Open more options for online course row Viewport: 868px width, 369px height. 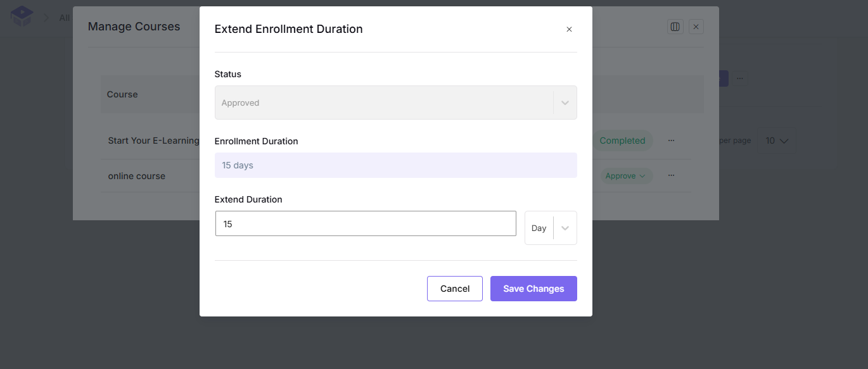click(671, 175)
